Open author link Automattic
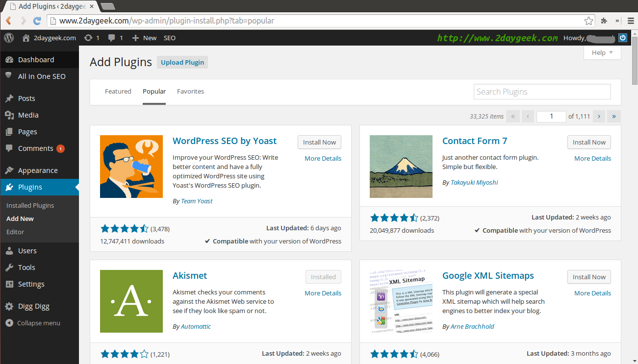 coord(196,326)
